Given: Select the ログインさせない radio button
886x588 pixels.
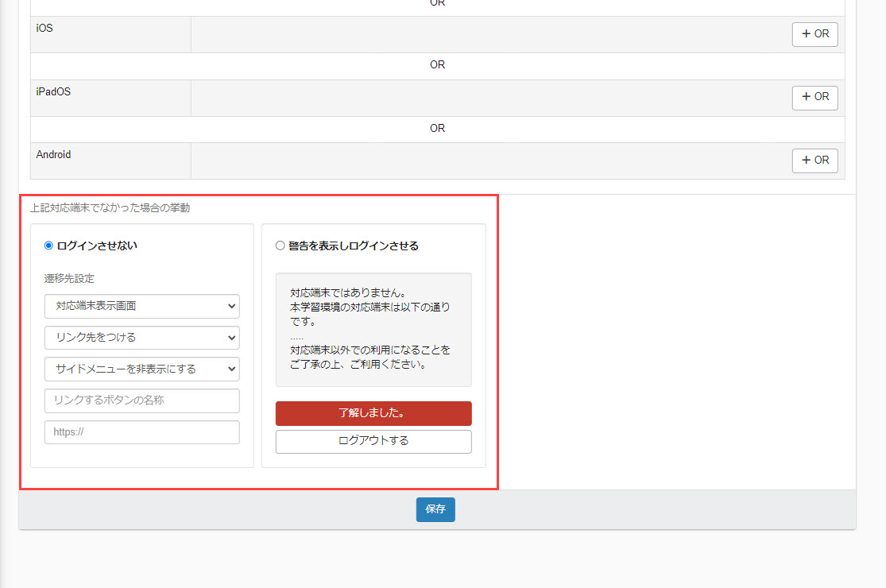Looking at the screenshot, I should 50,245.
